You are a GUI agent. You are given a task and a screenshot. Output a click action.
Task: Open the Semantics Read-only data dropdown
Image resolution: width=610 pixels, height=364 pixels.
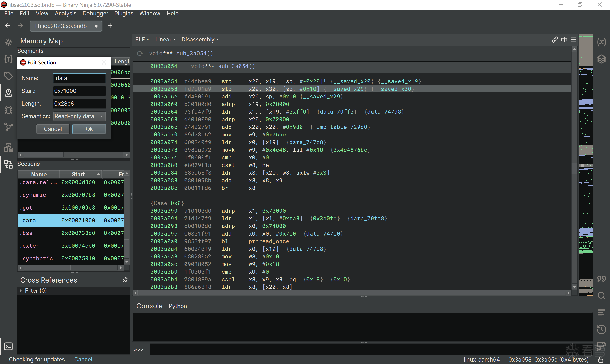(x=79, y=116)
